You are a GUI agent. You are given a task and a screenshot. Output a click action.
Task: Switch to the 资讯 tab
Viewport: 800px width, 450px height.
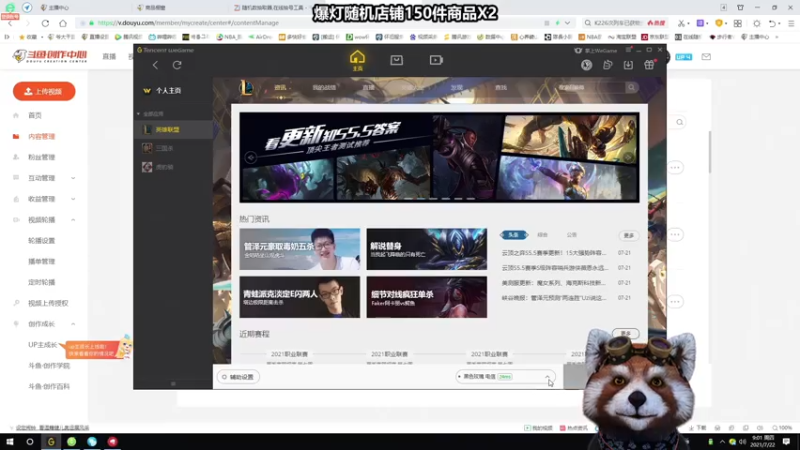tap(280, 88)
